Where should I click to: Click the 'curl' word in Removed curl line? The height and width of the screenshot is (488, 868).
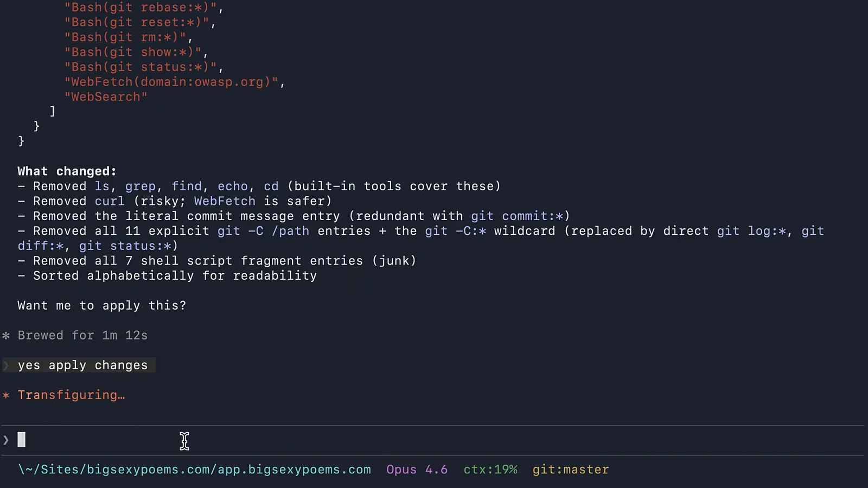(x=110, y=201)
